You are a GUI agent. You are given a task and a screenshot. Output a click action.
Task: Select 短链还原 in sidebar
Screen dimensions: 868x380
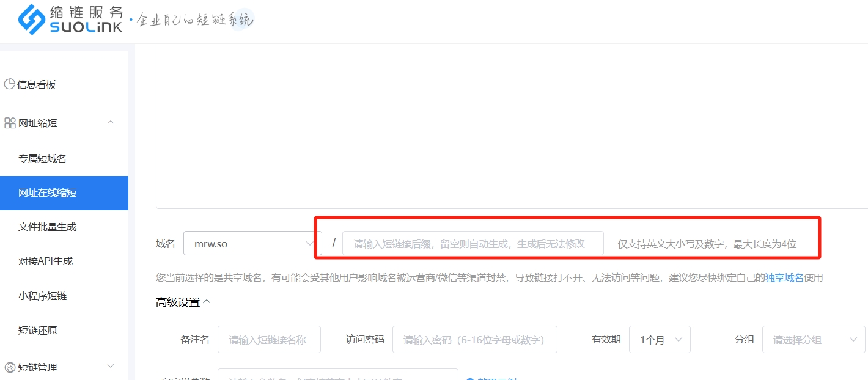click(x=38, y=331)
